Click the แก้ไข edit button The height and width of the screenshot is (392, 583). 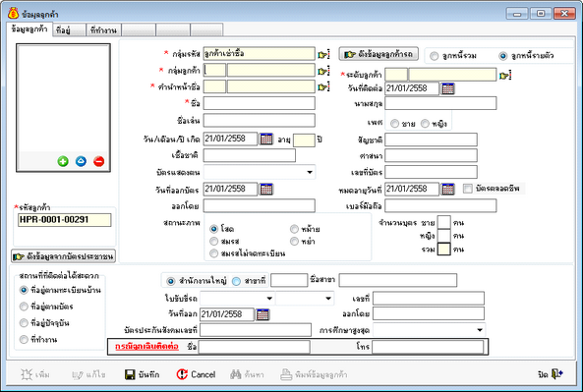pyautogui.click(x=88, y=374)
